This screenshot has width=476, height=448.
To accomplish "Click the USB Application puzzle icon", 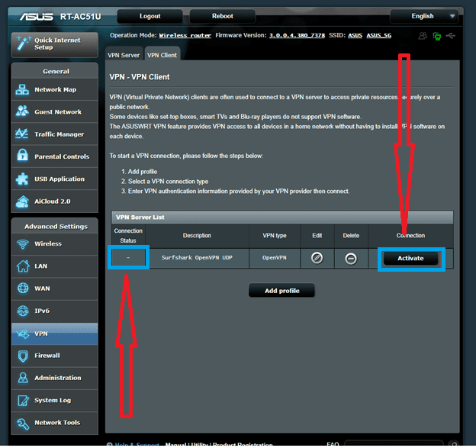I will point(22,179).
